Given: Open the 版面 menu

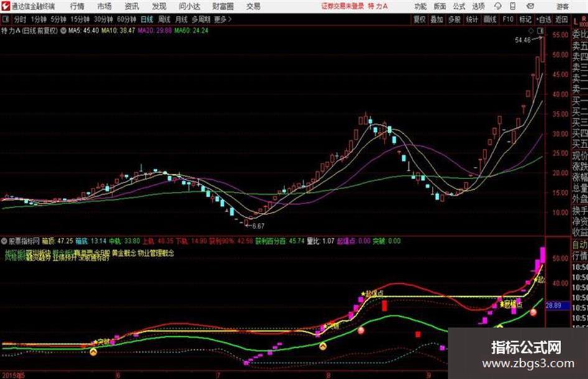Looking at the screenshot, I should click(439, 6).
